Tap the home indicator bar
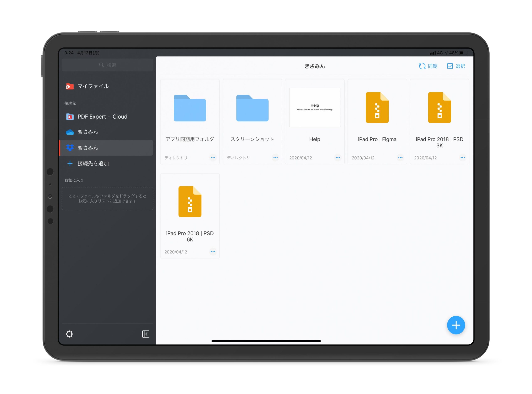Viewport: 532px width, 394px height. (266, 341)
